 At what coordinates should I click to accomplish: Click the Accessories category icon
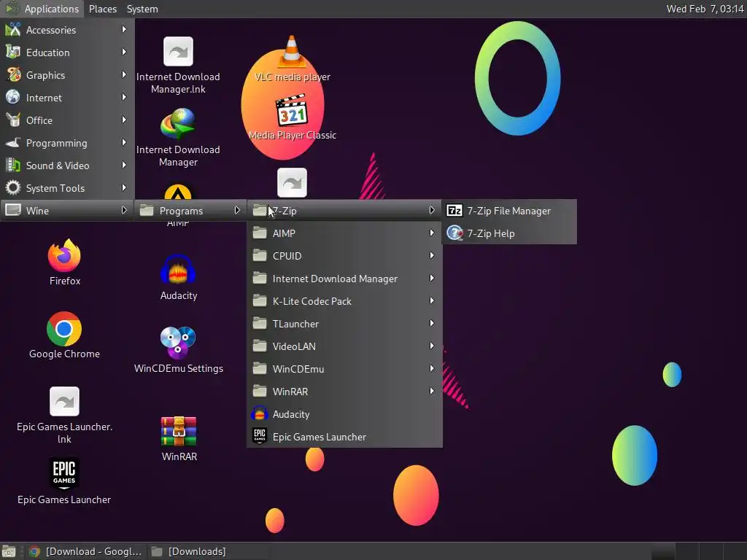click(13, 29)
